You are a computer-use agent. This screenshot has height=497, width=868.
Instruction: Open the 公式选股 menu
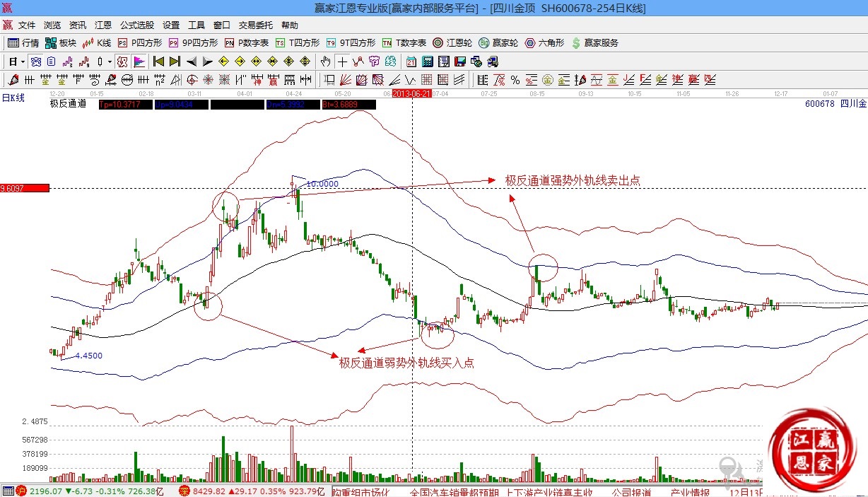[x=136, y=25]
